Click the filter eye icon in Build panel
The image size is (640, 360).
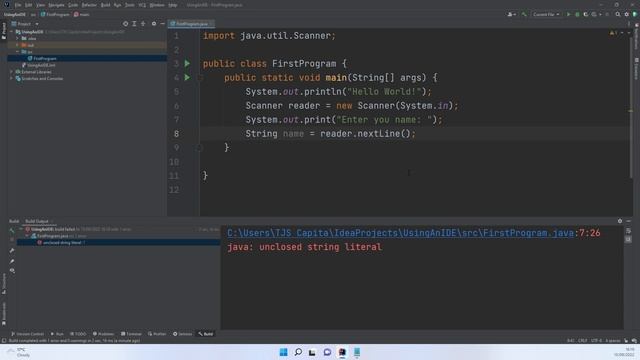pos(12,271)
